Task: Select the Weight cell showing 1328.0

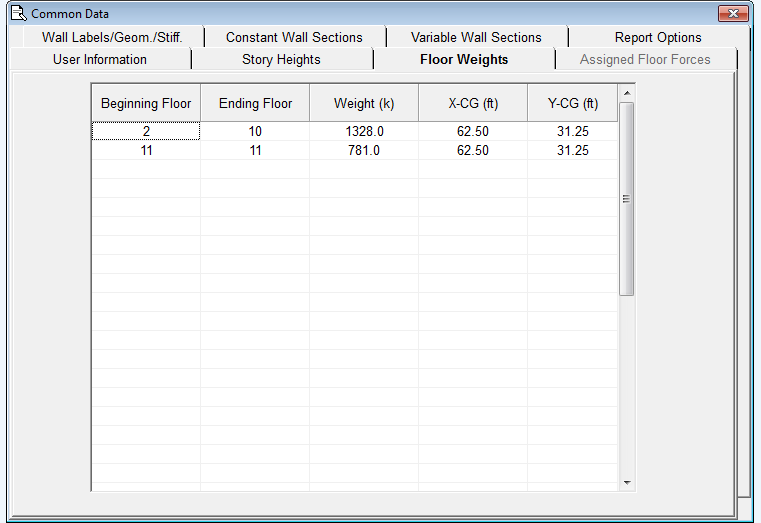Action: 364,131
